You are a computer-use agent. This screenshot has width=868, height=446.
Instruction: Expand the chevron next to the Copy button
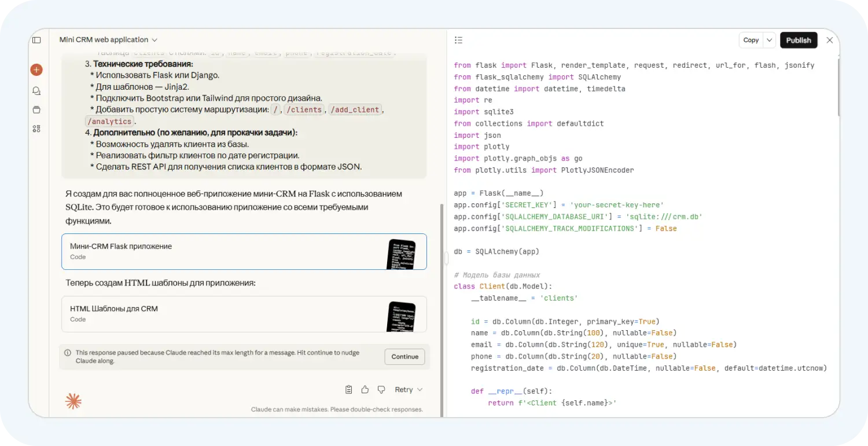tap(769, 40)
